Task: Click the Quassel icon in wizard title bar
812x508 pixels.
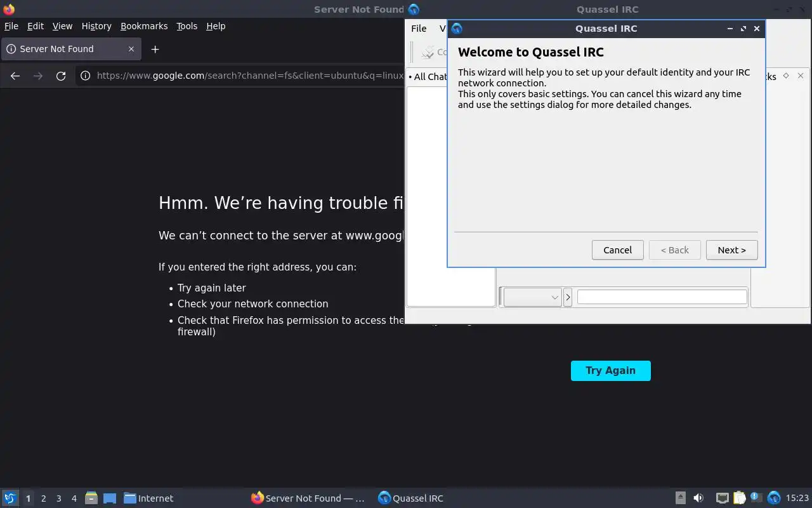Action: [x=457, y=29]
